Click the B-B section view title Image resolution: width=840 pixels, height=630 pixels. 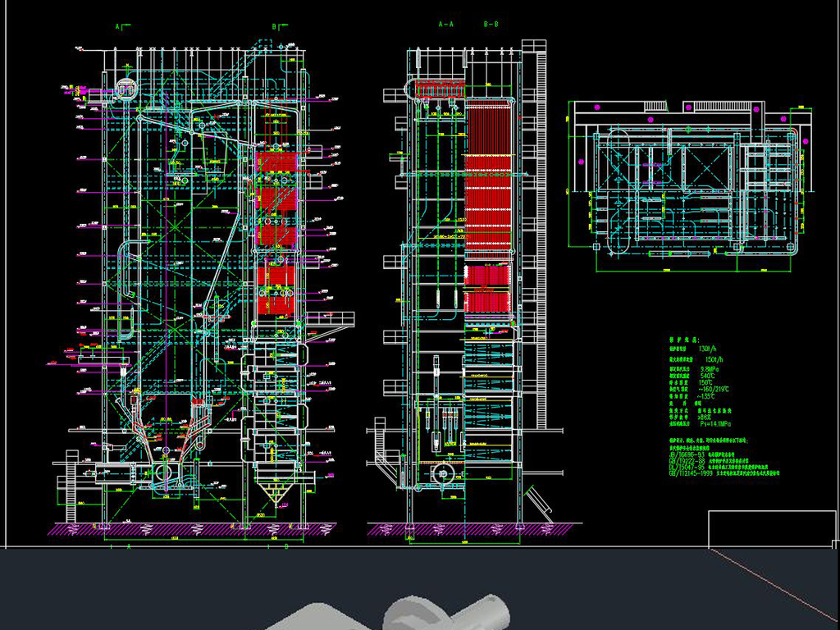[491, 25]
